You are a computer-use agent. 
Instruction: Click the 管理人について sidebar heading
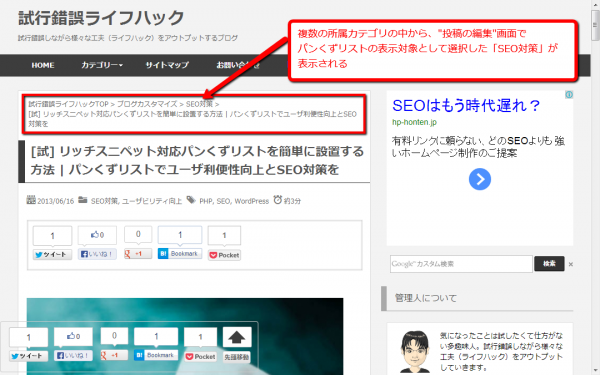pyautogui.click(x=426, y=298)
